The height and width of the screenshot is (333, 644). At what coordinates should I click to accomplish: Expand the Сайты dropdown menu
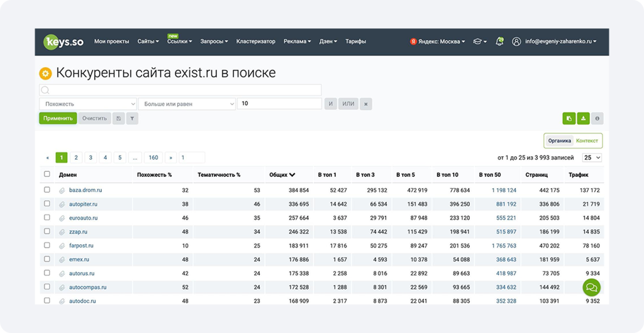coord(148,42)
